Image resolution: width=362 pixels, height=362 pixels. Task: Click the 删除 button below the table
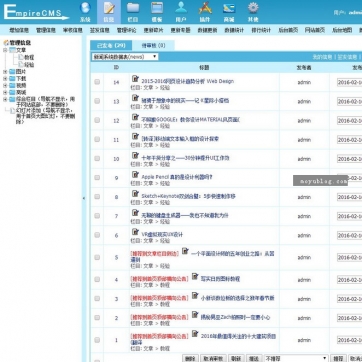click(190, 358)
